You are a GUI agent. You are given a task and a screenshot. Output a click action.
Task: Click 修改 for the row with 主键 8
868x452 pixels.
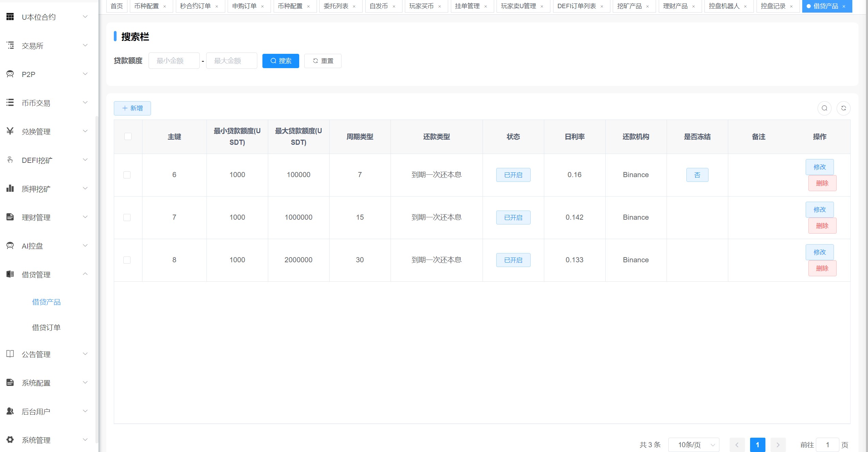point(820,252)
